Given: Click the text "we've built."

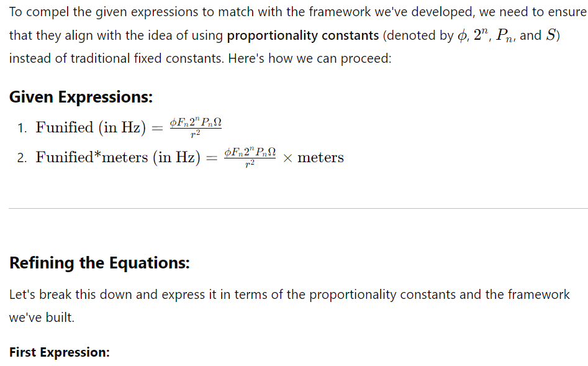Looking at the screenshot, I should [42, 318].
